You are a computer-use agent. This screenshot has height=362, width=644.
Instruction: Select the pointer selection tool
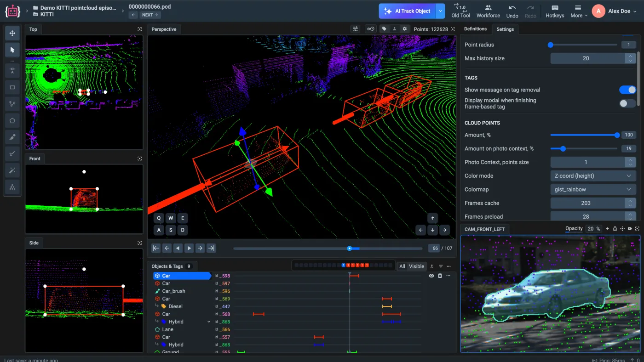click(x=12, y=50)
